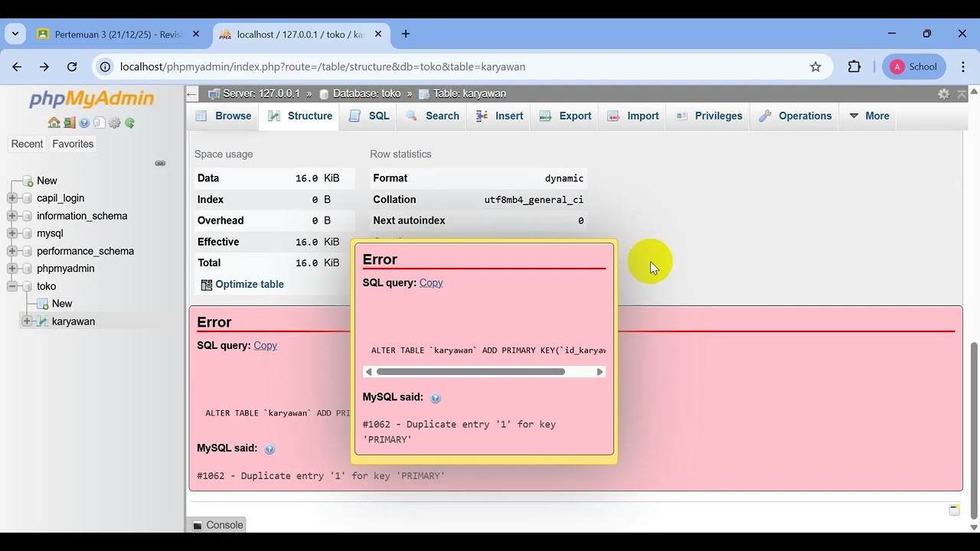Open the phpMyAdmin Home icon
This screenshot has width=980, height=551.
click(54, 122)
